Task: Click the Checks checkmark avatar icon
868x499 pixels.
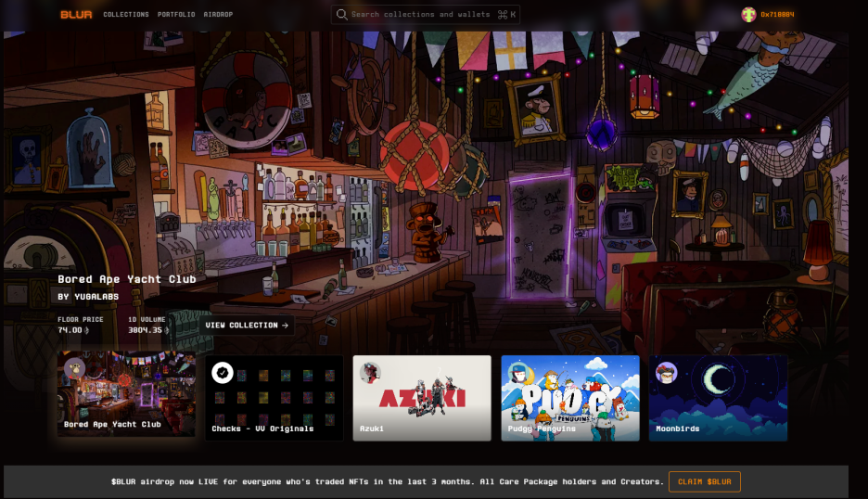Action: pos(222,373)
